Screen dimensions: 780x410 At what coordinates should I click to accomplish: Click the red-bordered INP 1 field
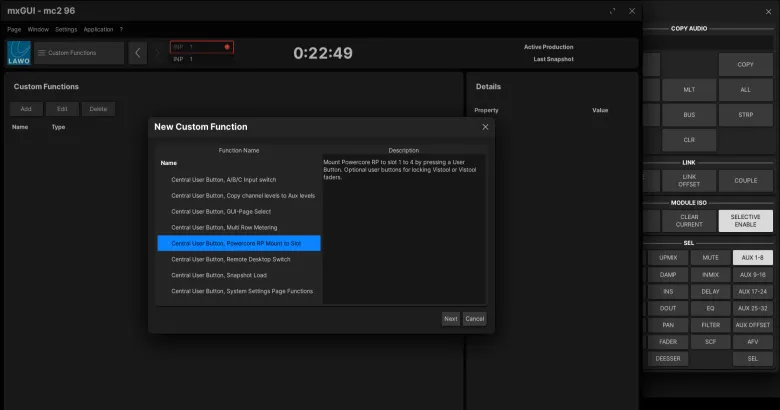pos(200,47)
